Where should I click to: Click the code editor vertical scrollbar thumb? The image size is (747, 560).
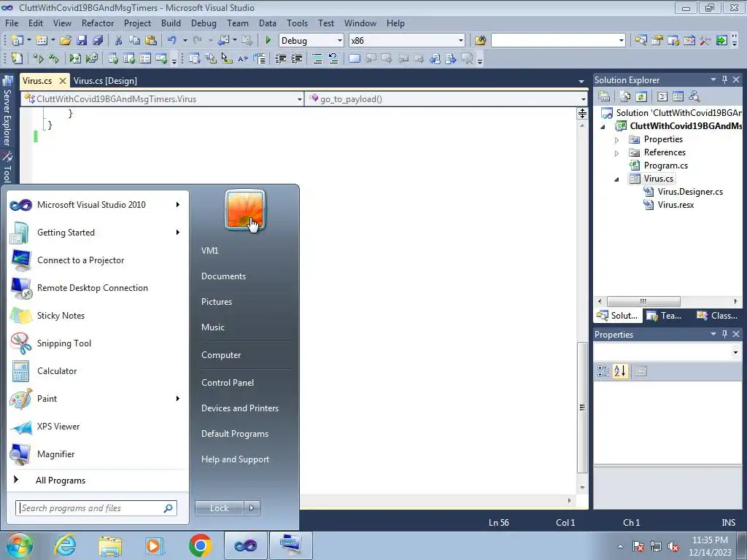click(582, 408)
